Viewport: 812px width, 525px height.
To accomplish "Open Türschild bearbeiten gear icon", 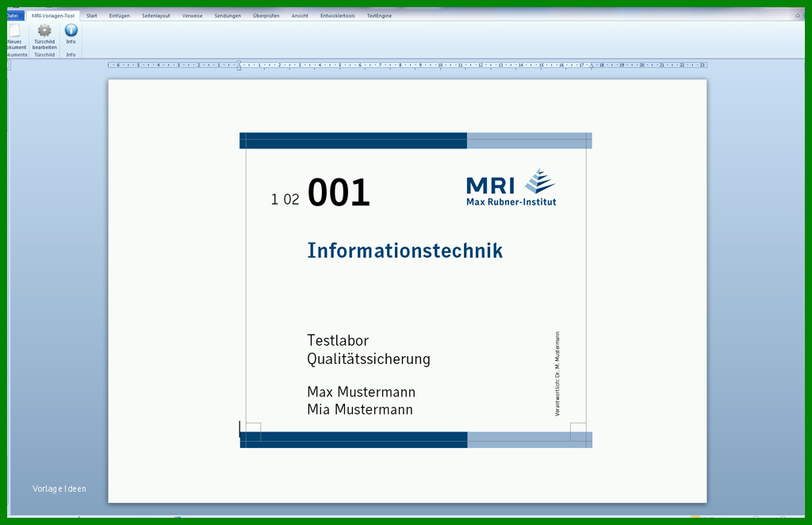I will point(44,31).
